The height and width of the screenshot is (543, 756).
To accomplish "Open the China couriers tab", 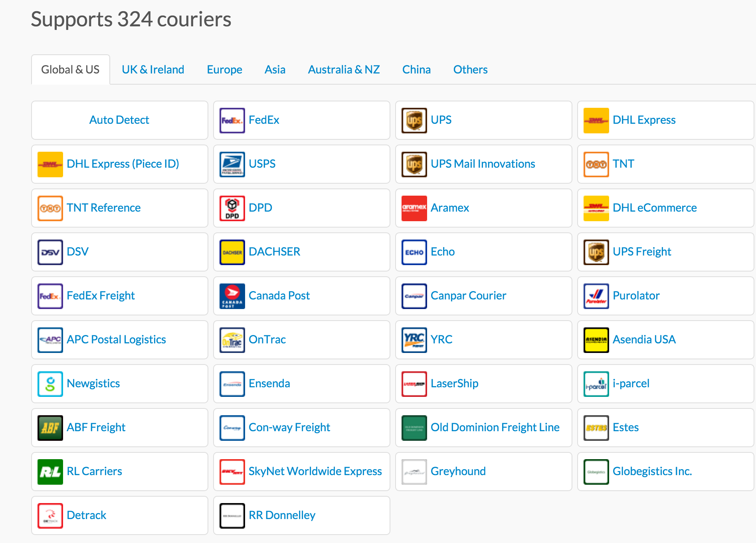I will (416, 69).
